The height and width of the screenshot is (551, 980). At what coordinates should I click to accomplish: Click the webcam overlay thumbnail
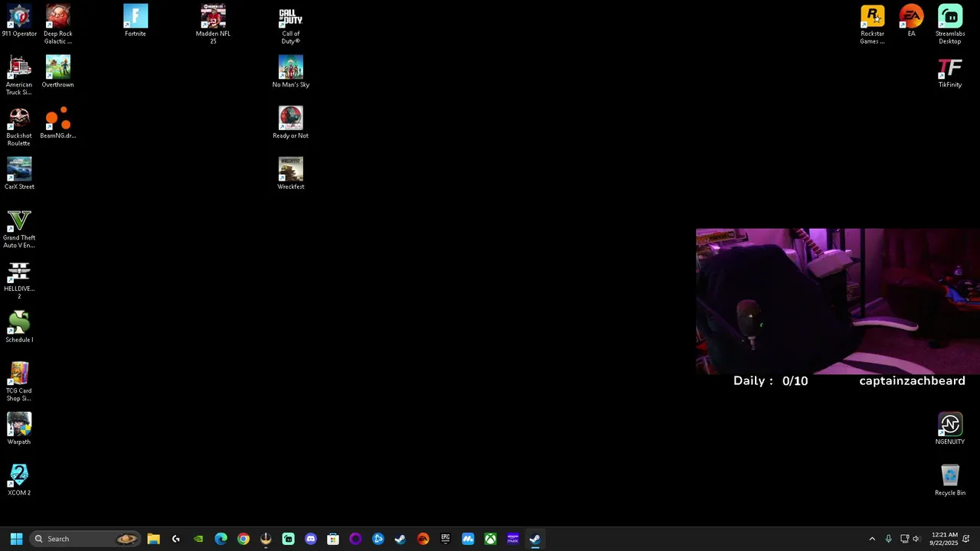(x=838, y=301)
